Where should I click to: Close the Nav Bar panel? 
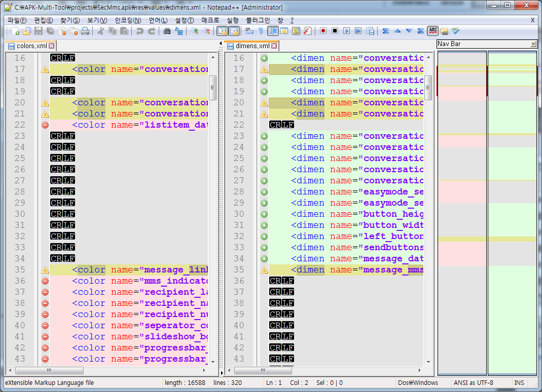pyautogui.click(x=533, y=44)
